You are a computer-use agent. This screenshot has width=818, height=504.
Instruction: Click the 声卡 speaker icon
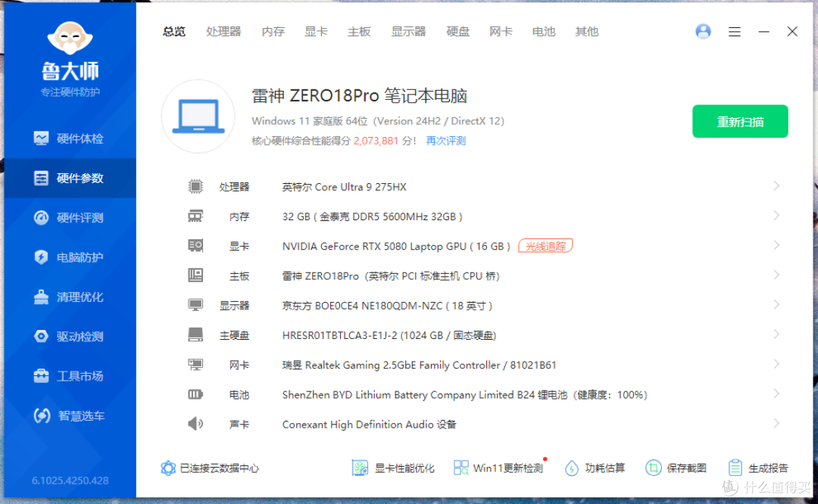[195, 424]
